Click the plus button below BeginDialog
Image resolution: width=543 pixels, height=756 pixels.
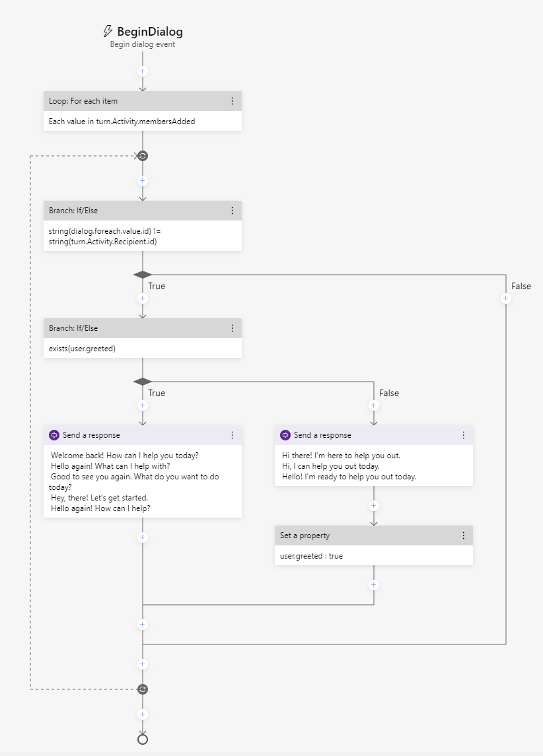(x=142, y=70)
